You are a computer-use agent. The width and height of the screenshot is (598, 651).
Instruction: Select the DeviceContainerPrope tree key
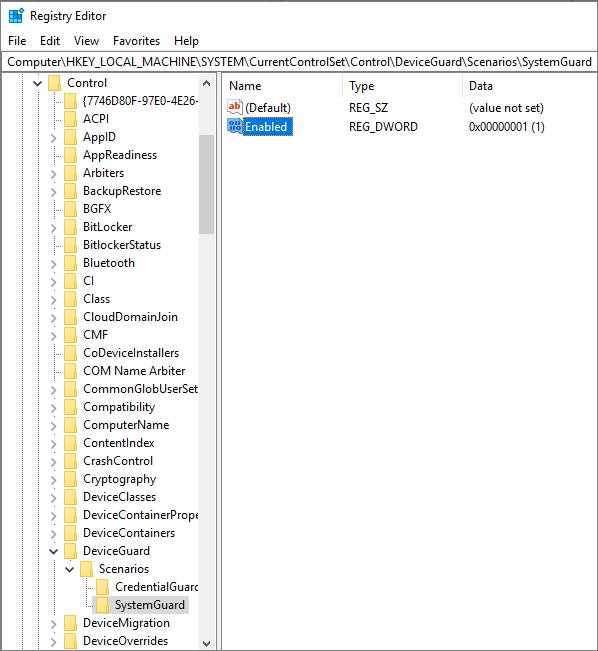pos(140,515)
